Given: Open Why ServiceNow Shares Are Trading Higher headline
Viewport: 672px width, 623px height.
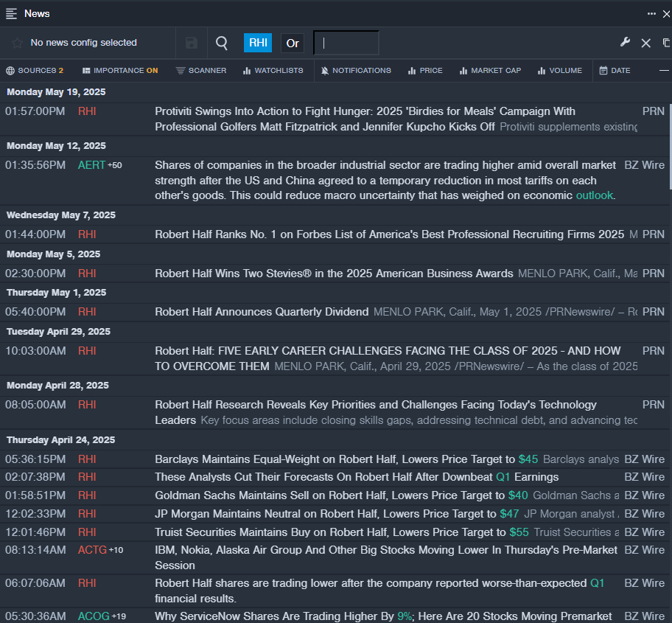Looking at the screenshot, I should (x=383, y=616).
